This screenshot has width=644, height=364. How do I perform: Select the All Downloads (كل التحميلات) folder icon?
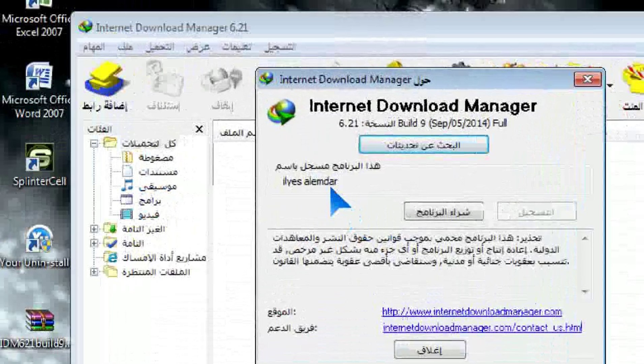tap(110, 143)
